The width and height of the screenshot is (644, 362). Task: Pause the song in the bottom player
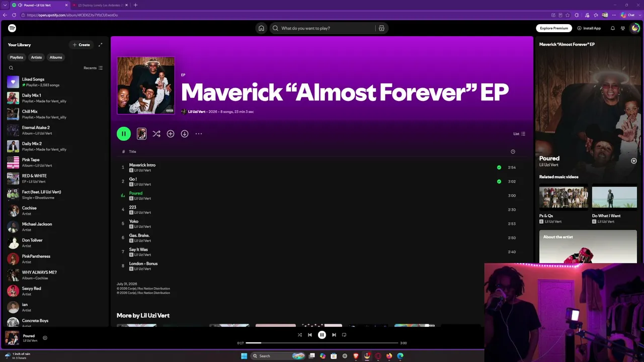(322, 335)
